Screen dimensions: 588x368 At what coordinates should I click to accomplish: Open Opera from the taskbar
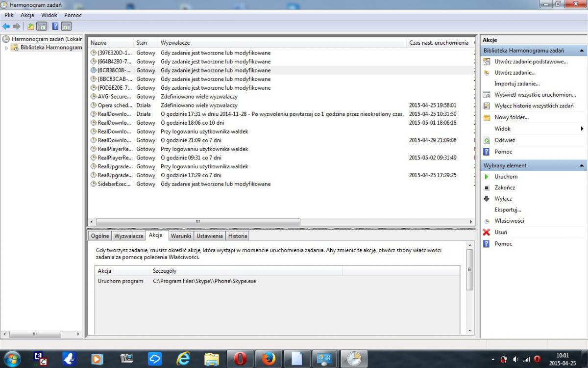click(x=240, y=359)
